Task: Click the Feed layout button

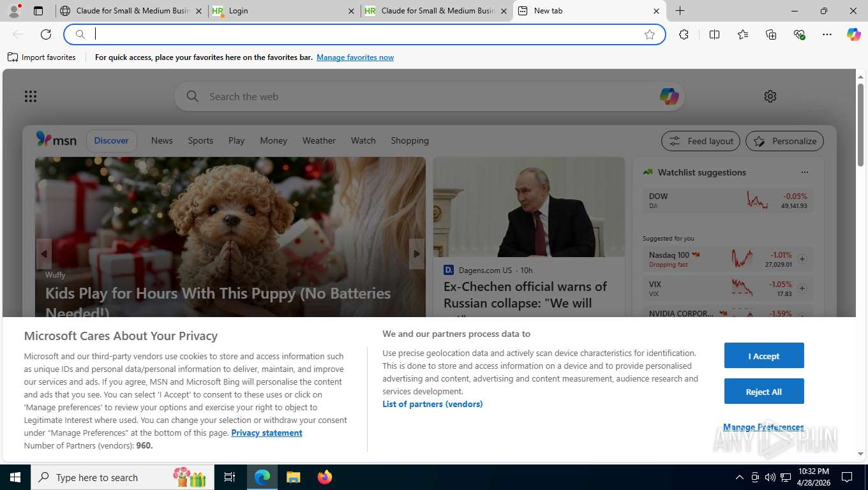Action: [701, 141]
